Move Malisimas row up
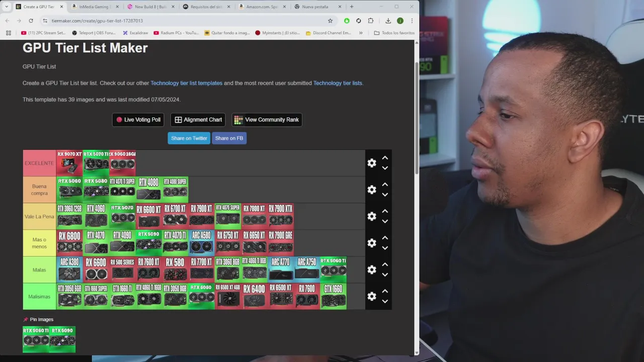The image size is (644, 362). [385, 291]
